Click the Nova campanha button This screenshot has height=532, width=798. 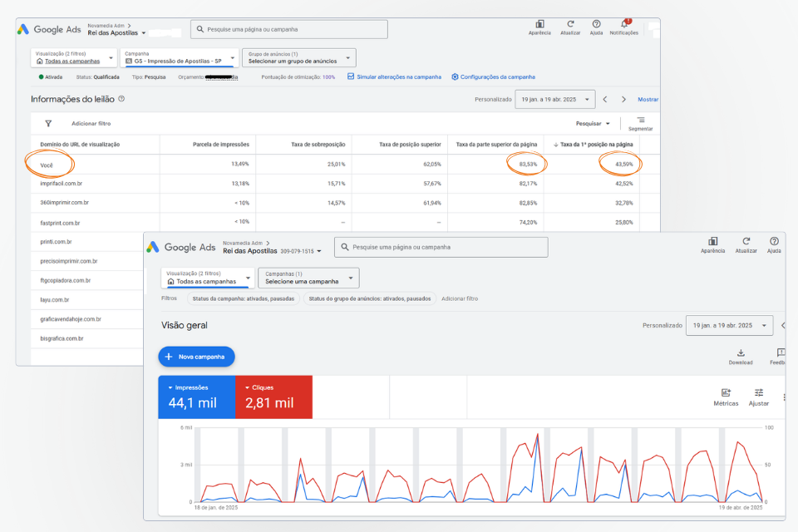pyautogui.click(x=196, y=357)
